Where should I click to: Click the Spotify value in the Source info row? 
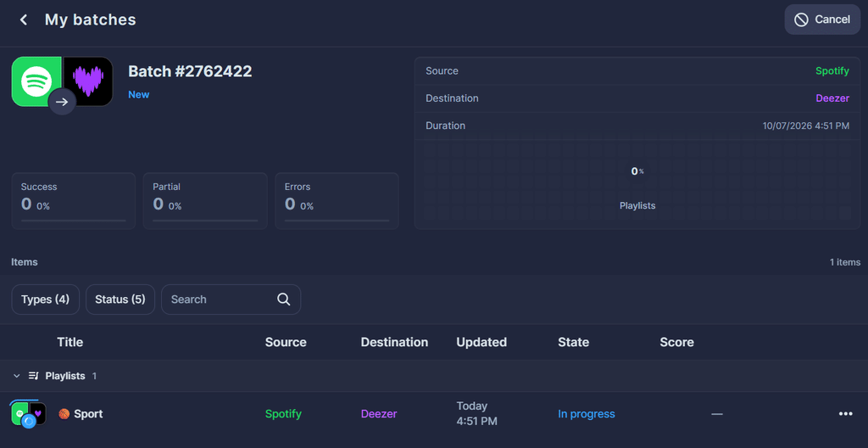coord(832,71)
